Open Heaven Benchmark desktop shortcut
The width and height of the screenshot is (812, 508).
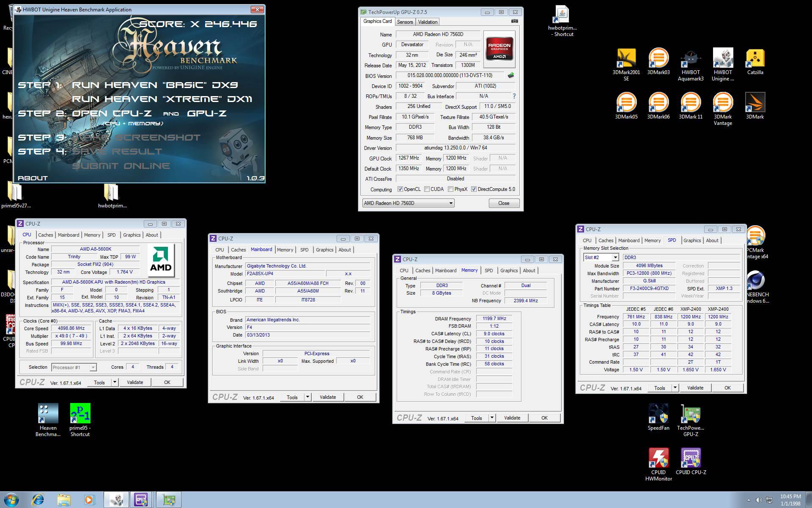[x=48, y=420]
